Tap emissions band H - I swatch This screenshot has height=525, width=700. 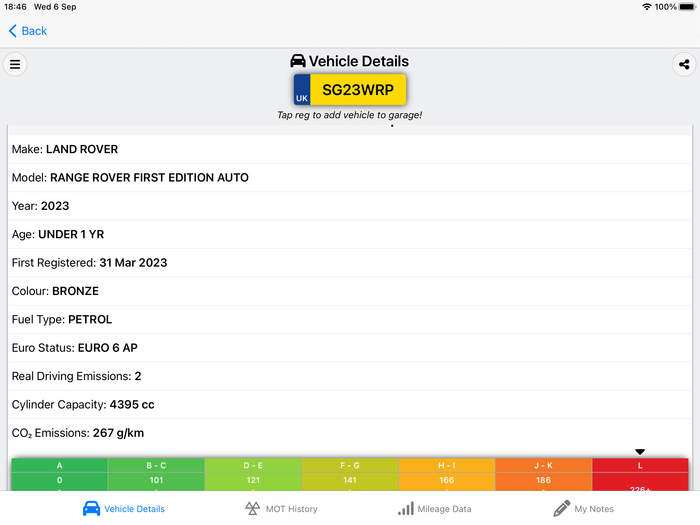[447, 474]
